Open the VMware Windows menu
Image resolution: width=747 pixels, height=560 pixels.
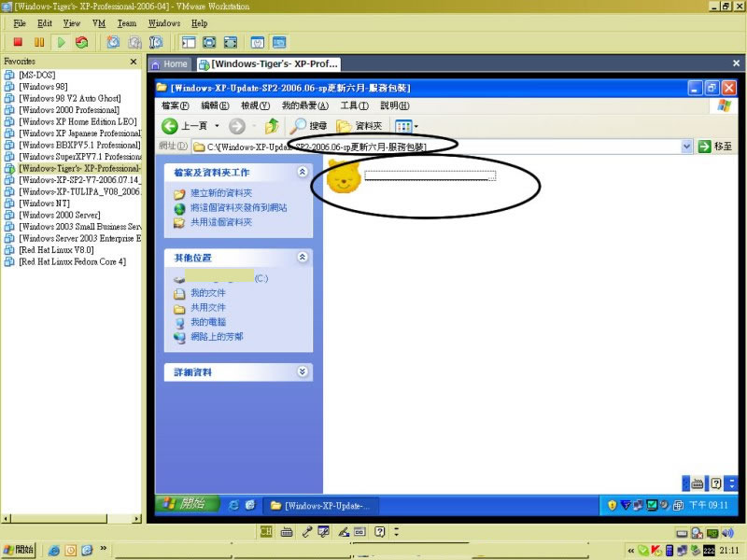tap(164, 23)
